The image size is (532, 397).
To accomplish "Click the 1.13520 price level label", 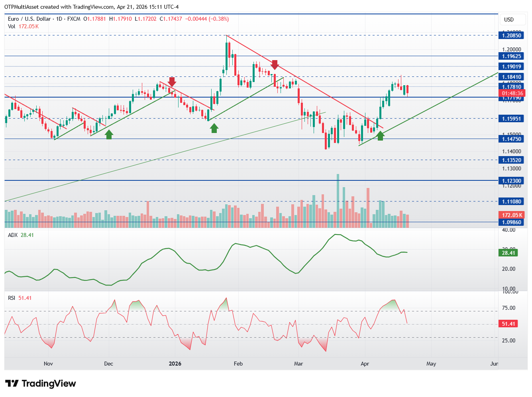I will click(512, 160).
